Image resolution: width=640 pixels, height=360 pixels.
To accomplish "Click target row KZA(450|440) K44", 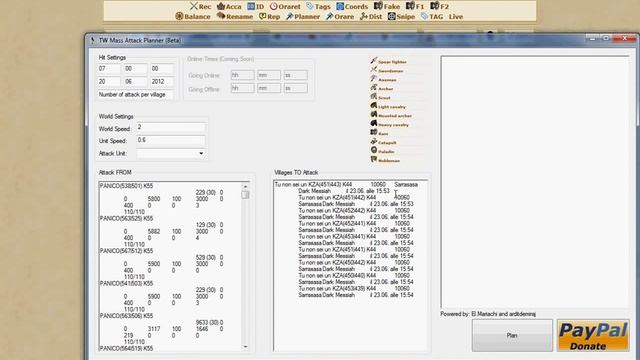I will (354, 276).
